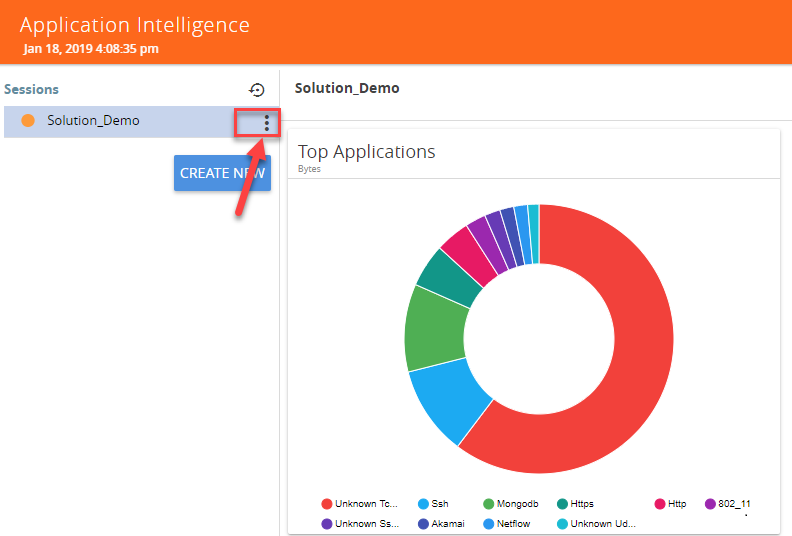This screenshot has width=792, height=536.
Task: Open the Solution_Demo three-dot options menu
Action: click(266, 122)
